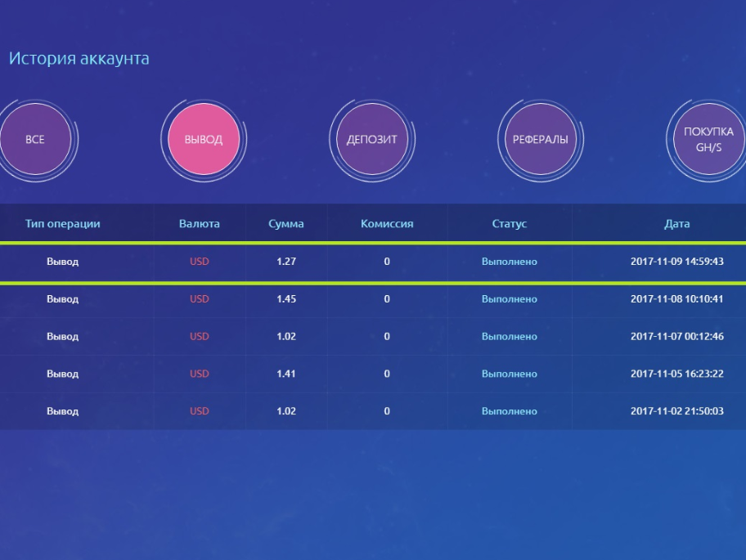Click Вывод in the 2017-11-09 row
The width and height of the screenshot is (746, 560).
point(63,262)
